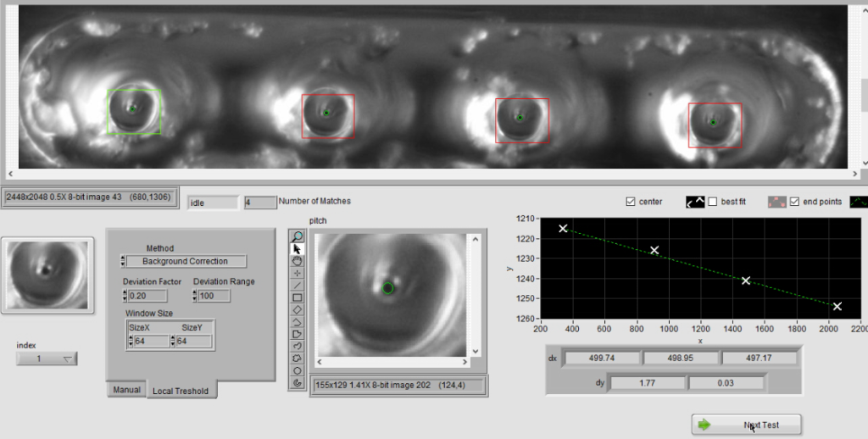Enable the best fit checkbox
This screenshot has height=439, width=868.
click(713, 202)
